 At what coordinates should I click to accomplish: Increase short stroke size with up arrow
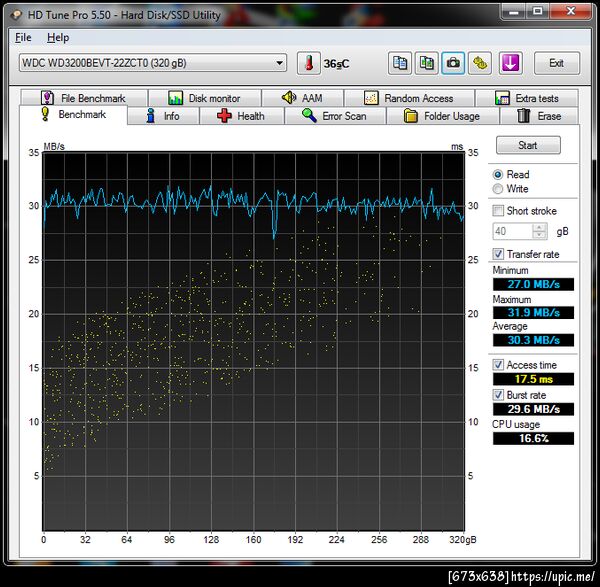[x=539, y=228]
